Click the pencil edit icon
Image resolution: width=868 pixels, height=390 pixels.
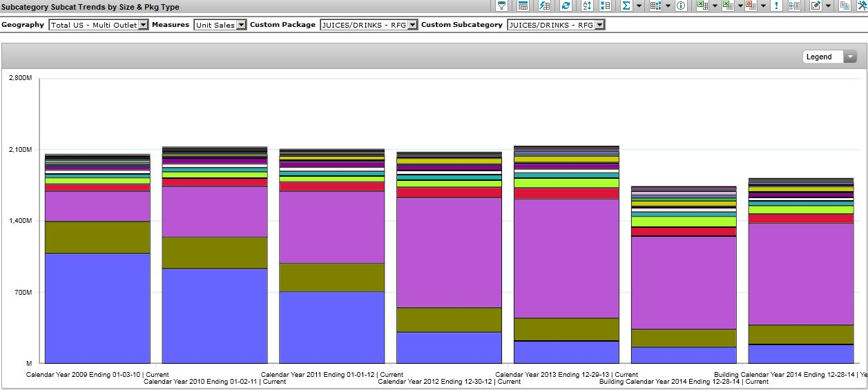point(815,6)
